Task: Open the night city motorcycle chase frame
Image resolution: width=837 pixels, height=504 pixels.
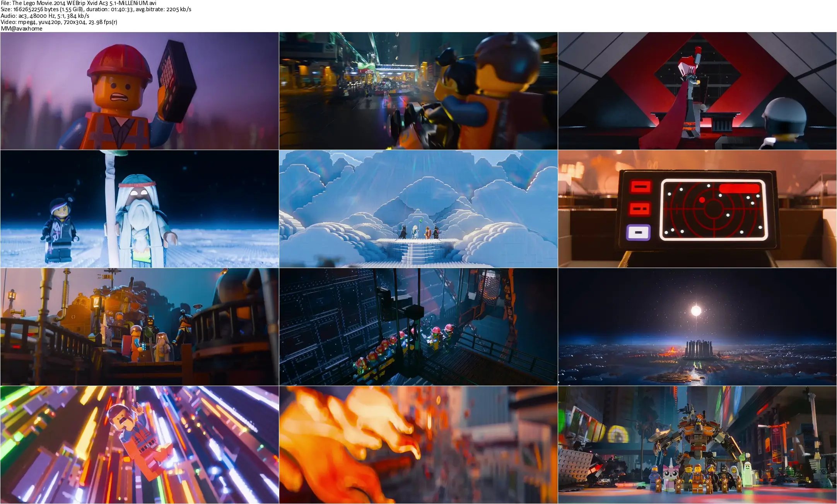Action: (x=418, y=91)
